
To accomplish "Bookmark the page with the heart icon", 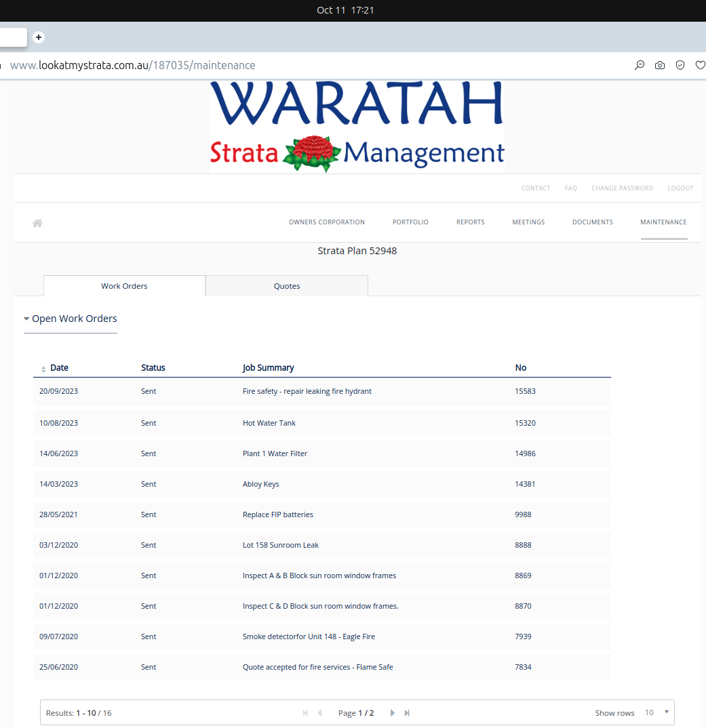I will coord(700,66).
